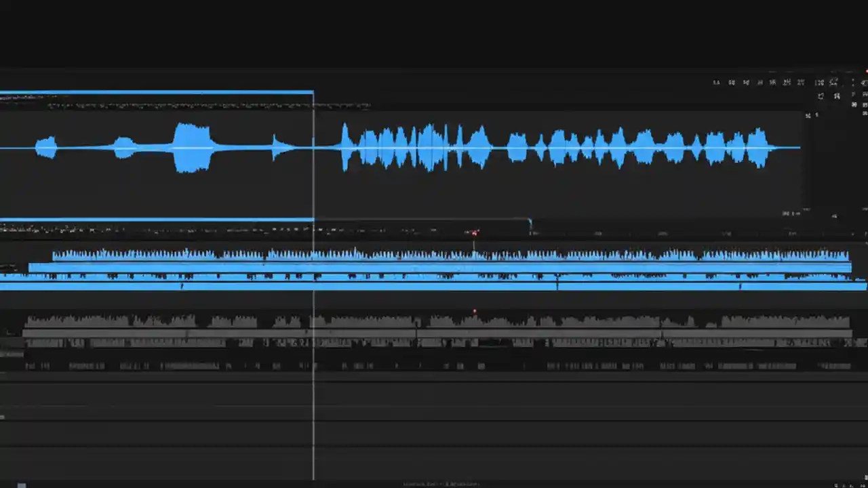Open the Source Monitor settings wrench icon
The height and width of the screenshot is (488, 868).
837,96
